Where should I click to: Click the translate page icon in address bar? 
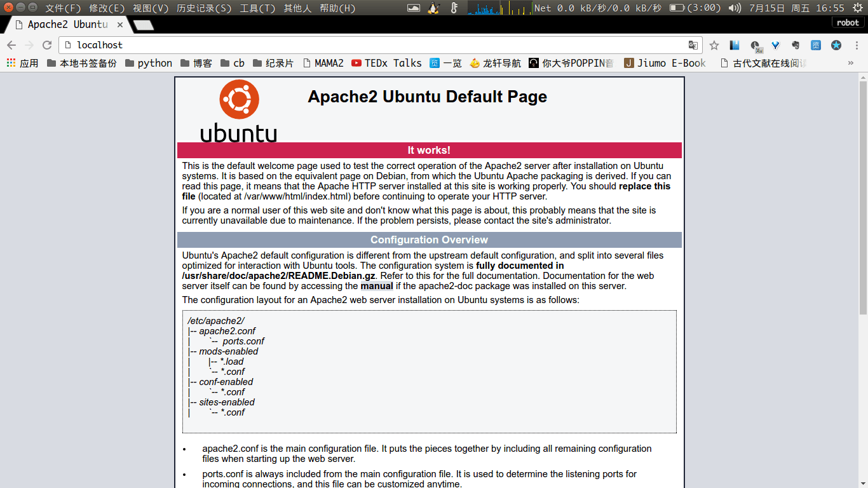pyautogui.click(x=693, y=45)
